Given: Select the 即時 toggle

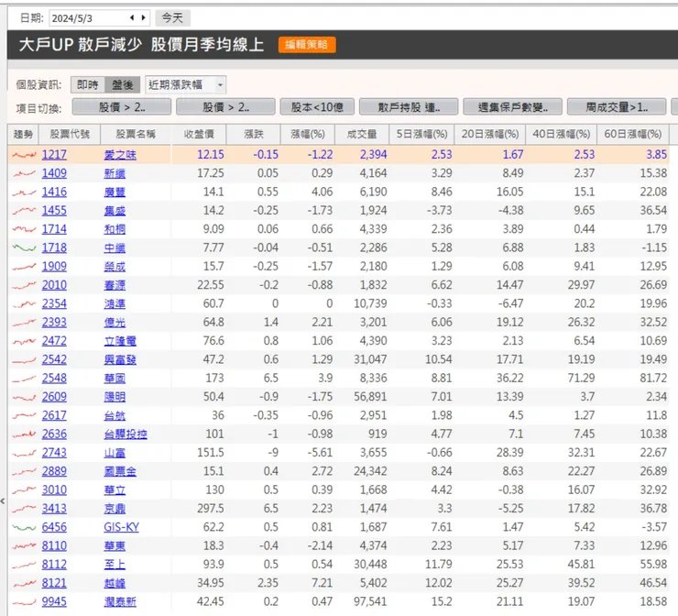Looking at the screenshot, I should tap(88, 84).
